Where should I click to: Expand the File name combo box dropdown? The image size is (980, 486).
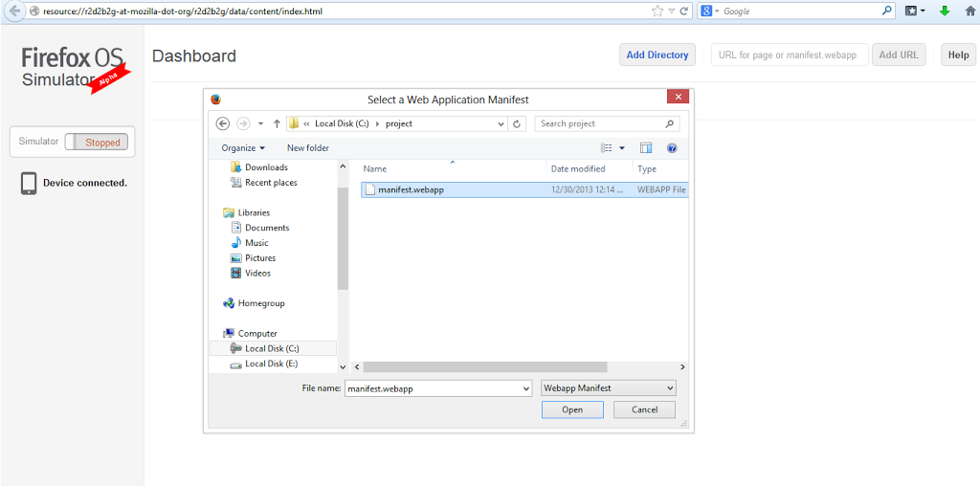coord(525,388)
